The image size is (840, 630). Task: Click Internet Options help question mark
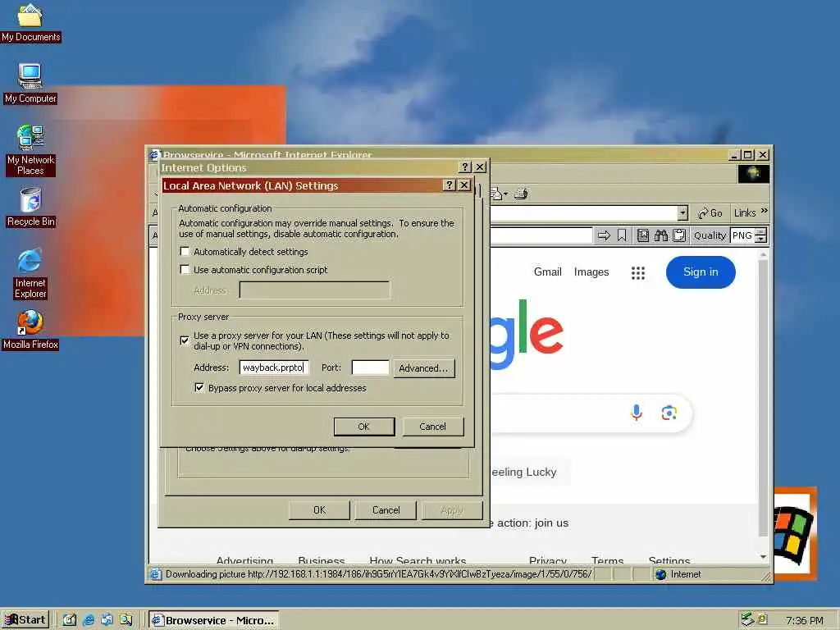(465, 167)
